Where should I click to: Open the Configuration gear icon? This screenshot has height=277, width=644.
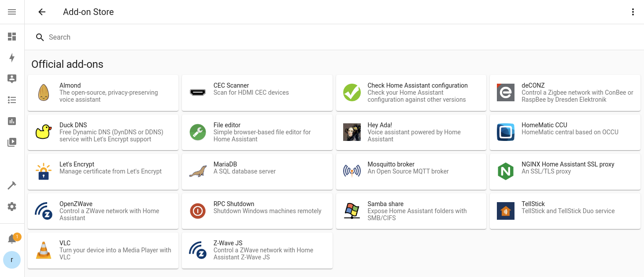[x=12, y=207]
